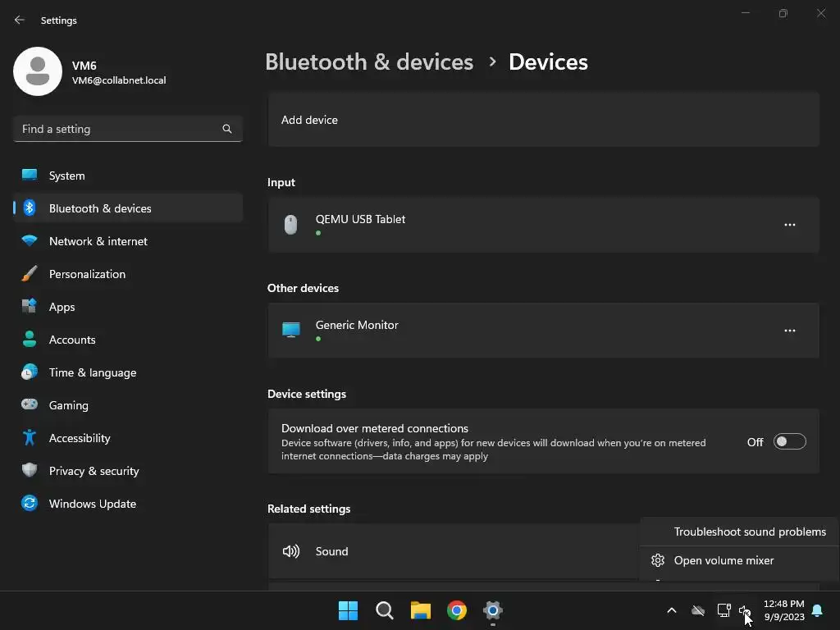Open Chrome from the taskbar

click(x=457, y=610)
